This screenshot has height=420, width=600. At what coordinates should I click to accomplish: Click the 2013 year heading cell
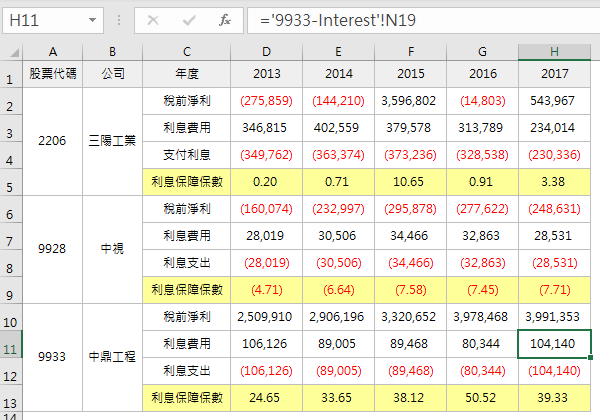266,74
